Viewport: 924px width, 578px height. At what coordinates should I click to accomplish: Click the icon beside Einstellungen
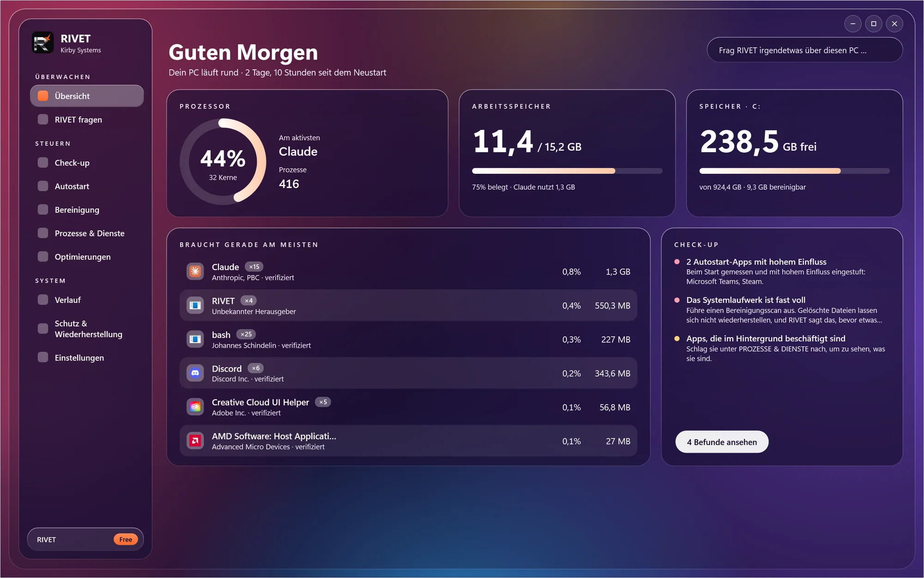click(x=43, y=357)
